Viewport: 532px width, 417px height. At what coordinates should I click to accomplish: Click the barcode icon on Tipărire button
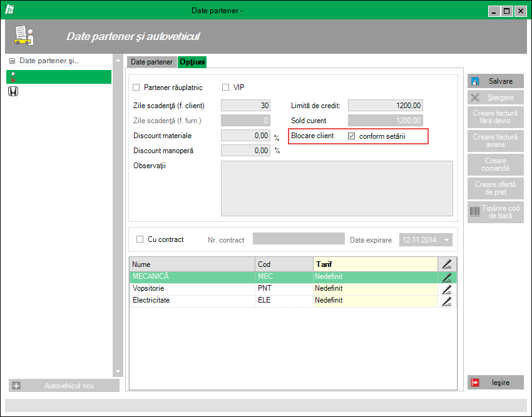(x=474, y=212)
